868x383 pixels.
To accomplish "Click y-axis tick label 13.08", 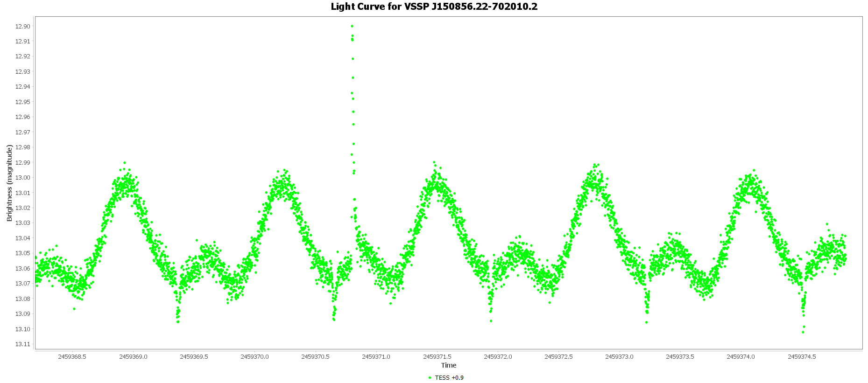I will 22,299.
